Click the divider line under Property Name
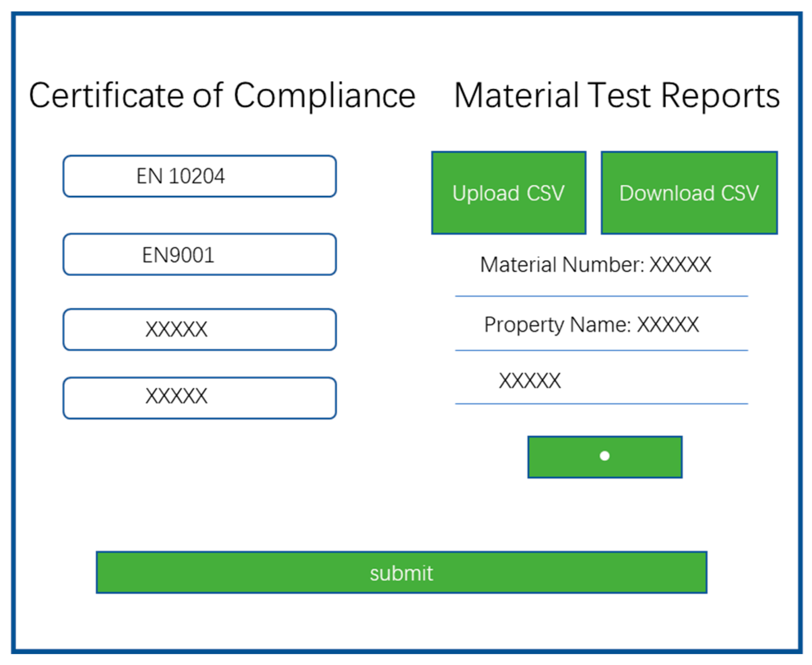Viewport: 812px width, 665px height. pos(601,350)
